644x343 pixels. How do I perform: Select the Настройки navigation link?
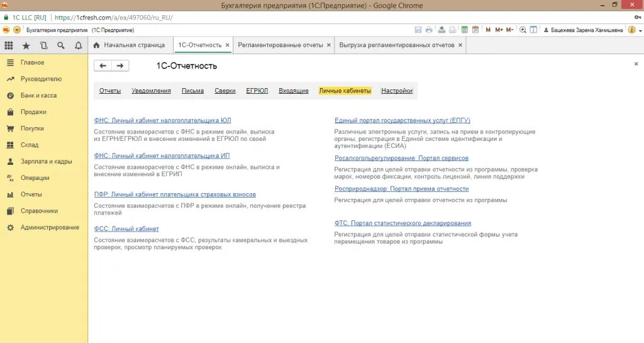click(x=397, y=91)
